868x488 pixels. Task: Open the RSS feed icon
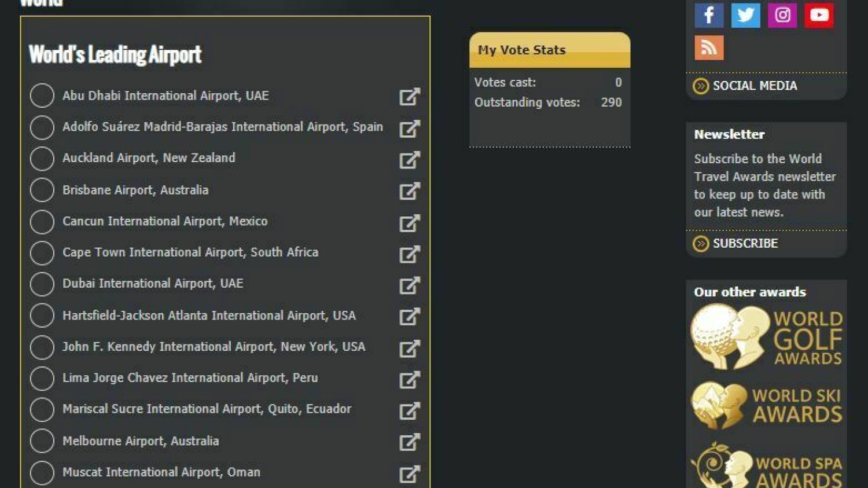click(709, 47)
